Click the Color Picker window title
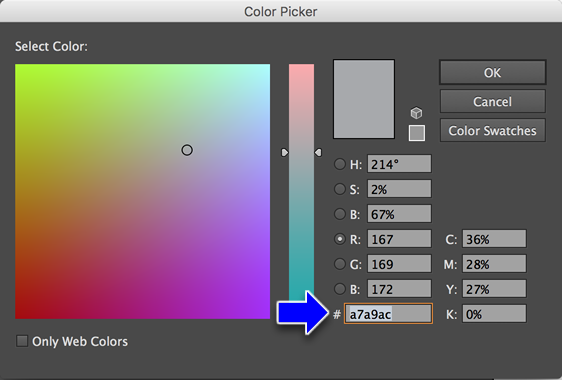Image resolution: width=562 pixels, height=380 pixels. (x=281, y=11)
